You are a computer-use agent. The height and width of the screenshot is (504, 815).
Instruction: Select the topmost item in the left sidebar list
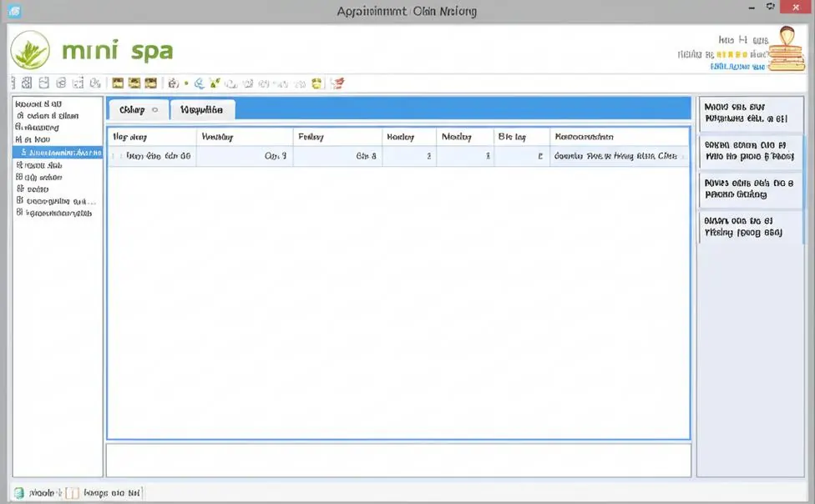click(x=38, y=104)
